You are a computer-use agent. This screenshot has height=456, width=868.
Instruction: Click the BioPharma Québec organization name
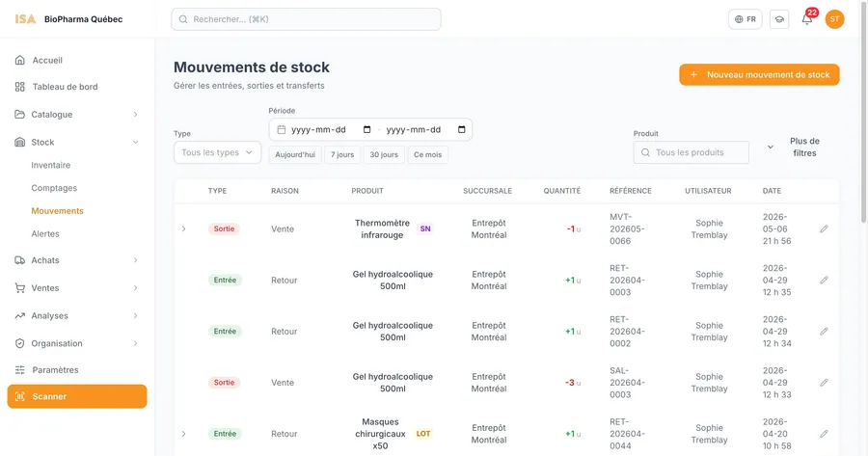pos(84,19)
